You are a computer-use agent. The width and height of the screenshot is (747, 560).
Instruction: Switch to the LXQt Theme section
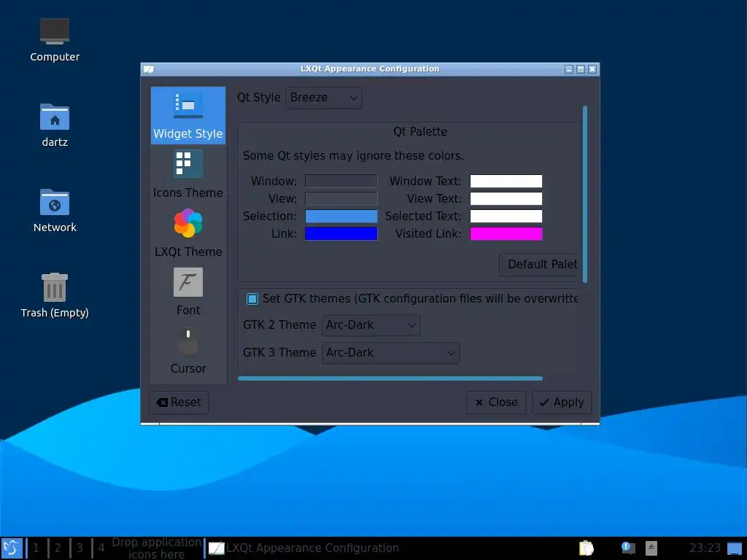[187, 233]
